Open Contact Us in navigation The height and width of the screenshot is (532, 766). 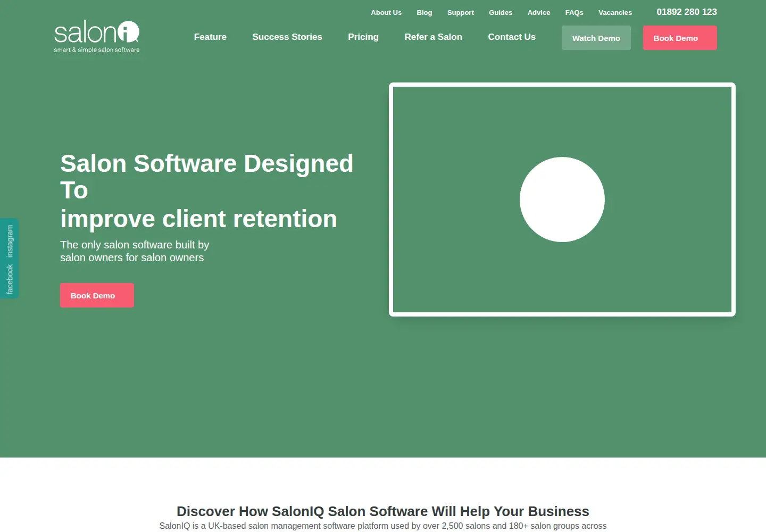tap(512, 37)
